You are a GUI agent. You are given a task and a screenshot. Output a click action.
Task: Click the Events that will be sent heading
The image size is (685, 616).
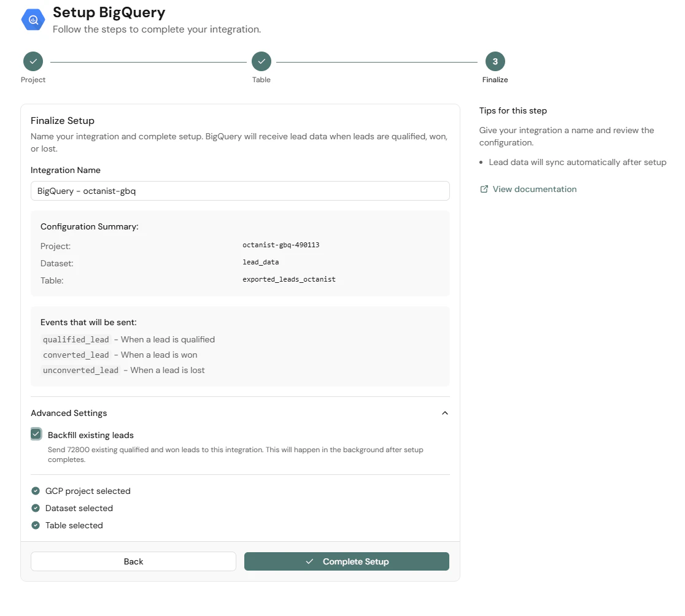tap(88, 322)
